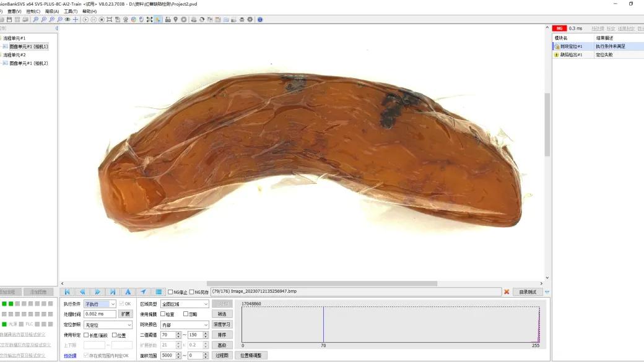This screenshot has height=362, width=644.
Task: Toggle the 检查 checkbox
Action: coord(163,314)
